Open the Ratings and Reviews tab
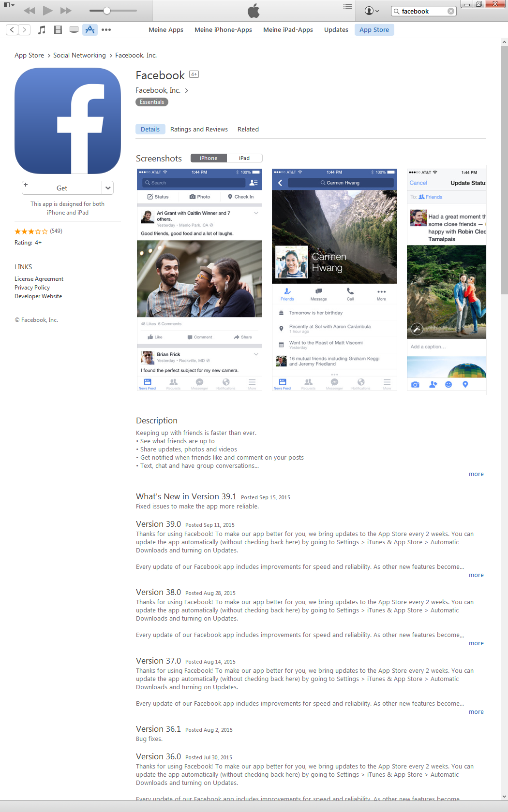Image resolution: width=508 pixels, height=812 pixels. click(x=199, y=130)
